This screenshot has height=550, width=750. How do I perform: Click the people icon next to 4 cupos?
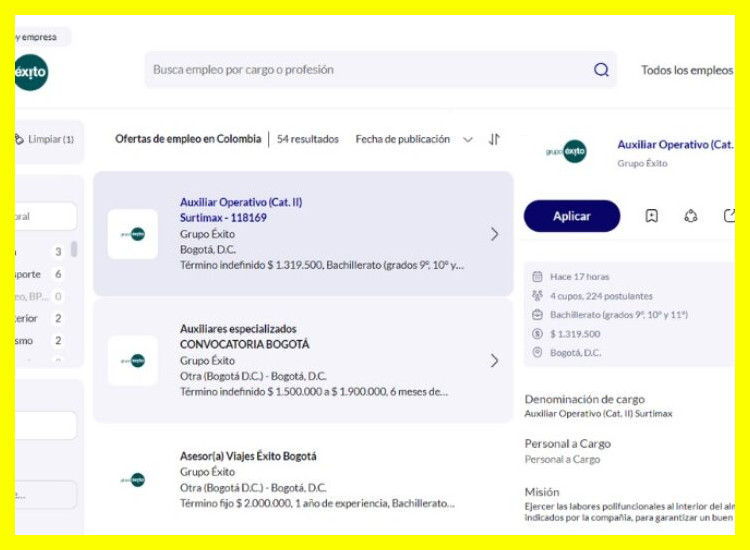[x=537, y=296]
